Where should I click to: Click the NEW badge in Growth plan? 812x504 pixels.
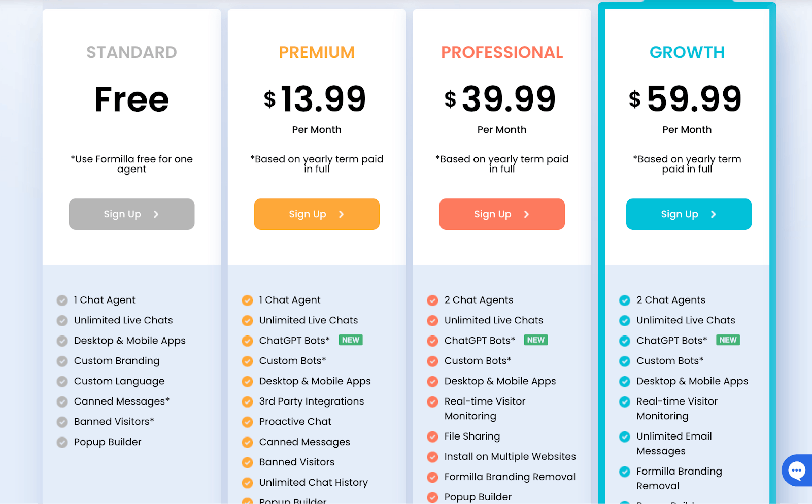coord(728,340)
